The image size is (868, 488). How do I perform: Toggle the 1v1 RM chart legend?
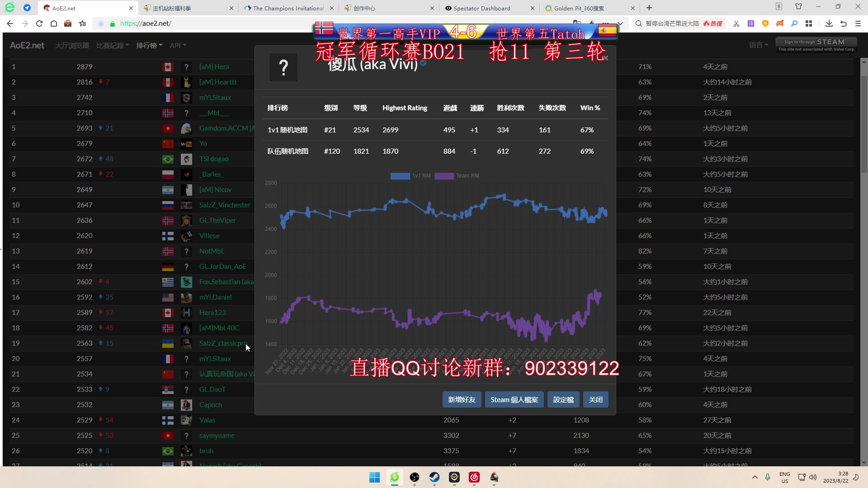click(410, 176)
